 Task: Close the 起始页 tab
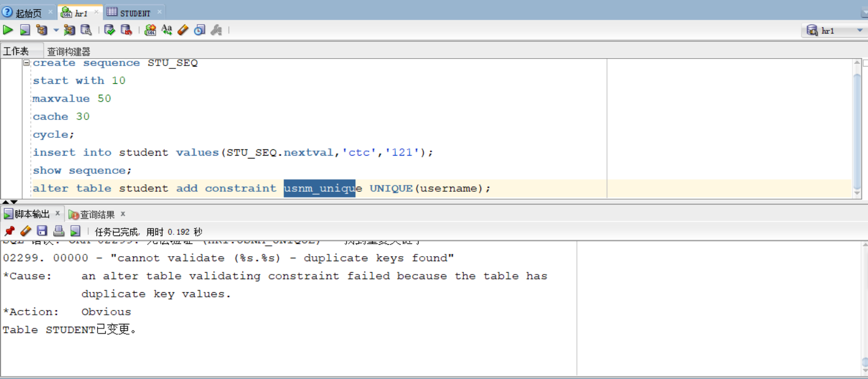click(49, 11)
